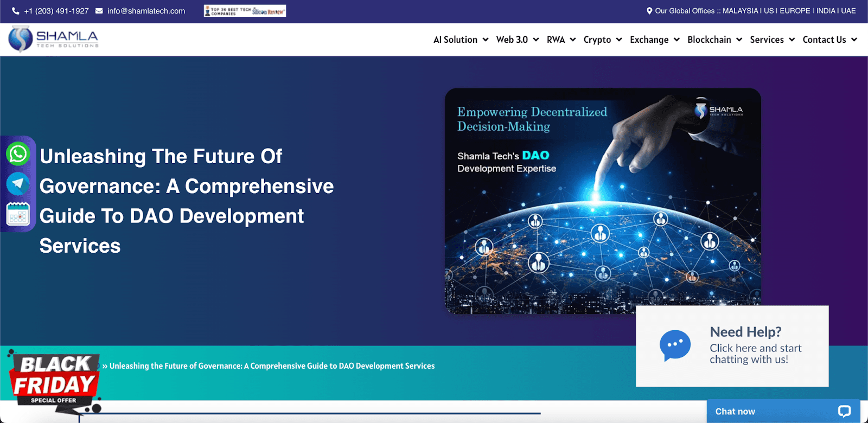Call the +1 (203) 491-1927 number
Viewport: 868px width, 423px height.
pyautogui.click(x=56, y=11)
